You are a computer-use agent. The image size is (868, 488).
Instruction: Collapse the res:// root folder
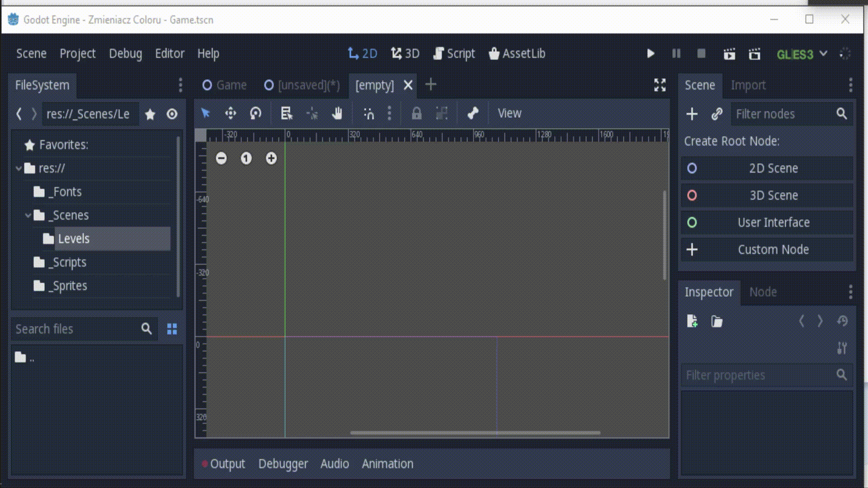coord(19,169)
